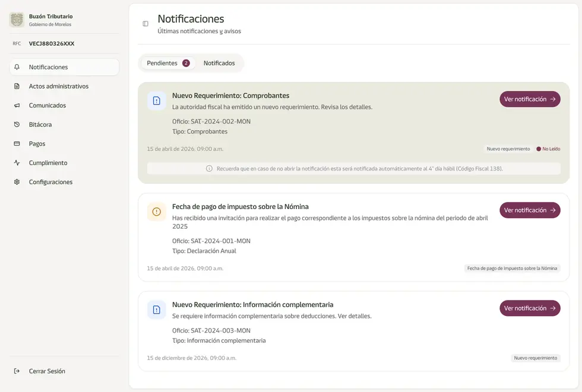The height and width of the screenshot is (392, 582).
Task: Switch to the Notificados tab
Action: point(219,63)
